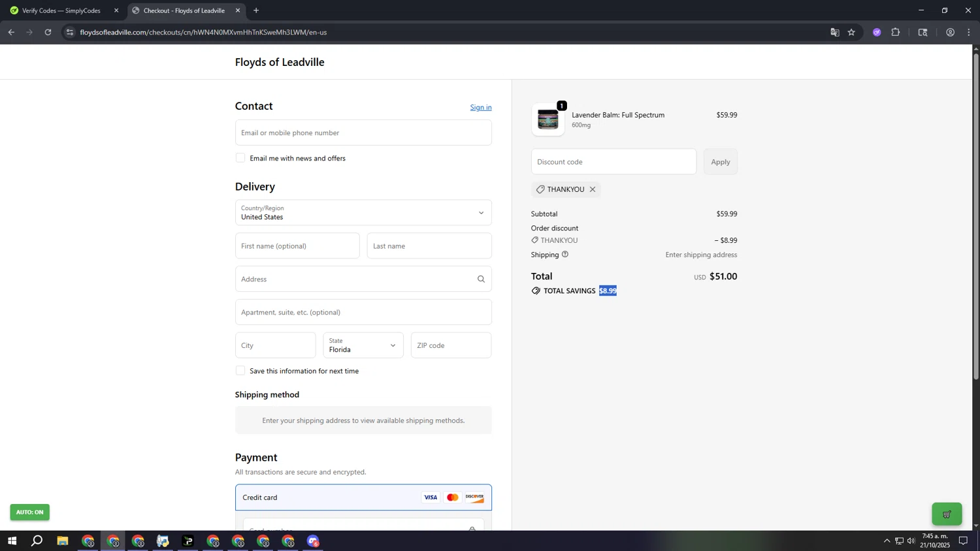This screenshot has height=551, width=980.
Task: Open the Windows notification center
Action: click(x=963, y=541)
